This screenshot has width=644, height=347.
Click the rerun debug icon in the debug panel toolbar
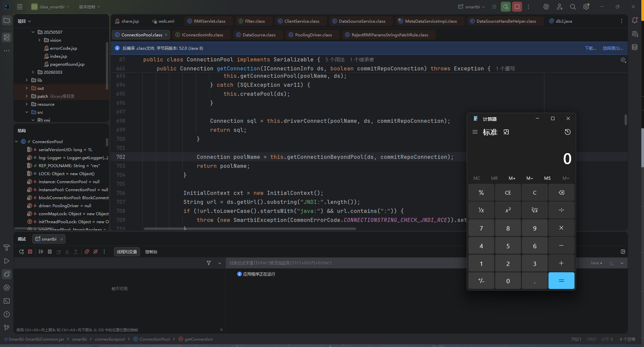click(21, 252)
